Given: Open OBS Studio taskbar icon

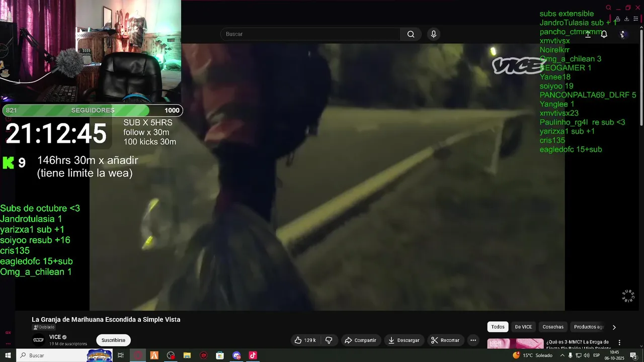Looking at the screenshot, I should pos(171,355).
